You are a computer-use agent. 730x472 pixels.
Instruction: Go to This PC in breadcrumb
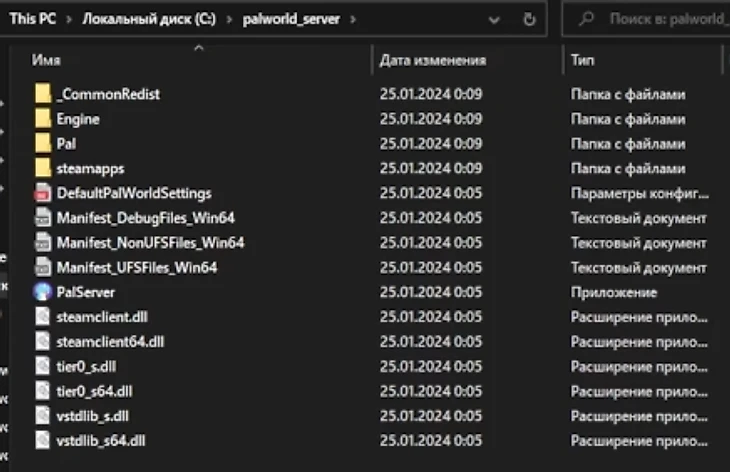point(32,18)
